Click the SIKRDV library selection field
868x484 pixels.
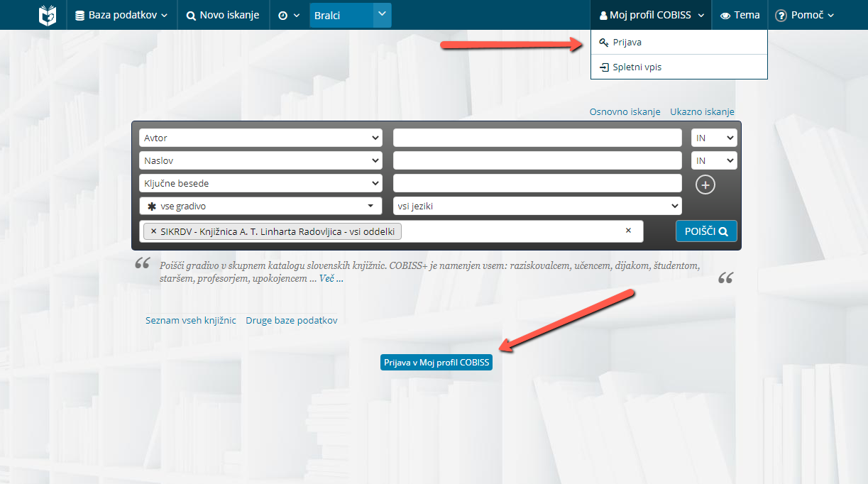(391, 231)
